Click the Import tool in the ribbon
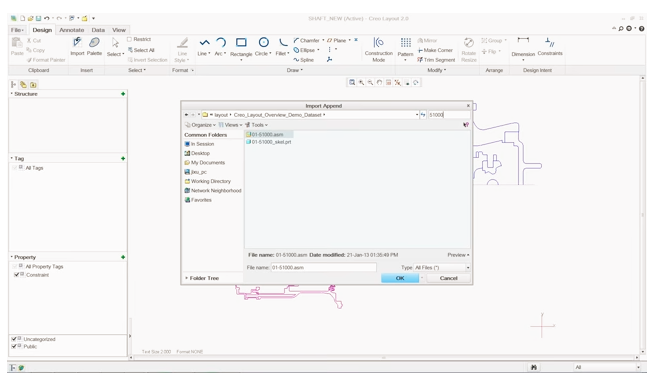658x379 pixels. pos(77,46)
